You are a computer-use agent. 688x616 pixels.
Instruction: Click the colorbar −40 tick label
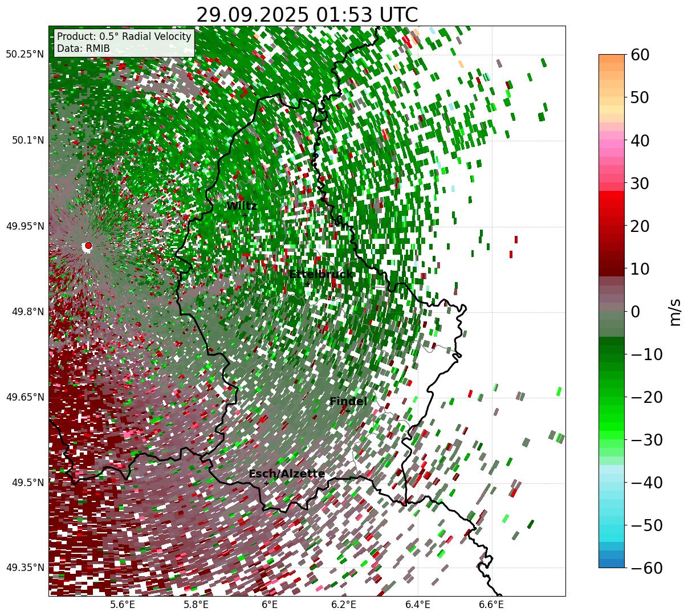(646, 482)
